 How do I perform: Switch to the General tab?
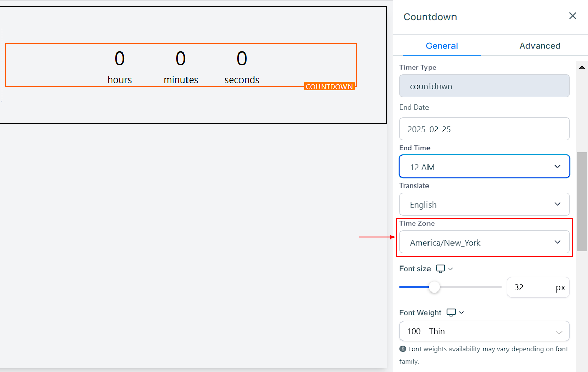(442, 46)
